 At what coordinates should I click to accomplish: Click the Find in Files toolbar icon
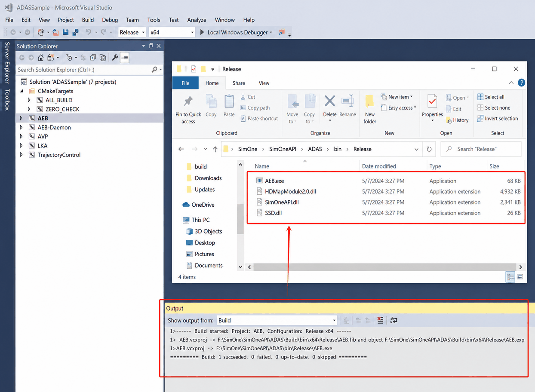point(282,32)
